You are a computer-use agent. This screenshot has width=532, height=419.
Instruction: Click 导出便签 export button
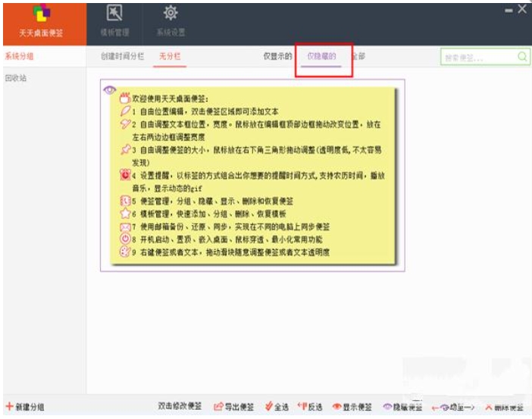click(x=233, y=406)
